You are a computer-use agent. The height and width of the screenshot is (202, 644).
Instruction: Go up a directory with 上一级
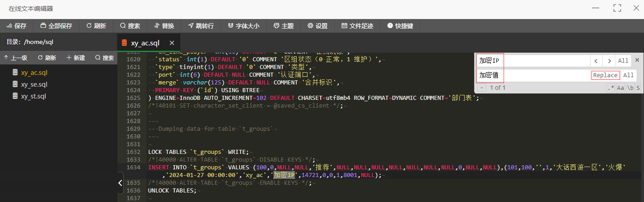pyautogui.click(x=15, y=58)
